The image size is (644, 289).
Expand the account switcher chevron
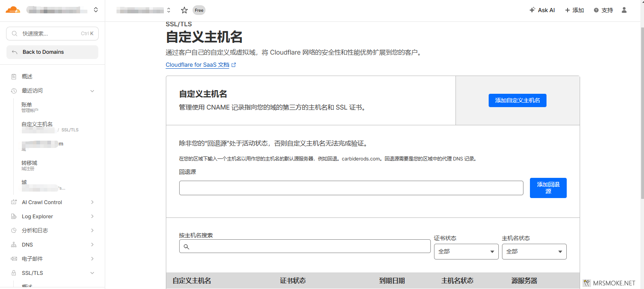pos(96,10)
